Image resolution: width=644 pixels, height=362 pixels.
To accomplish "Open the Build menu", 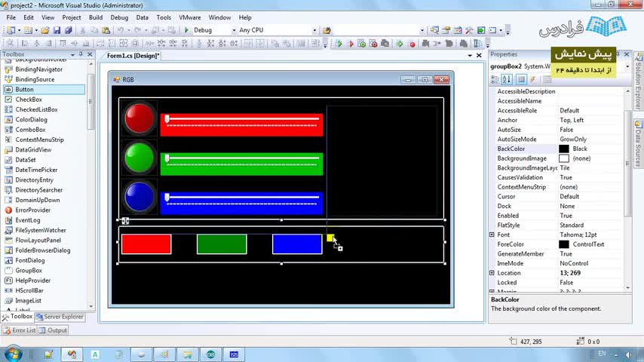I will [96, 17].
